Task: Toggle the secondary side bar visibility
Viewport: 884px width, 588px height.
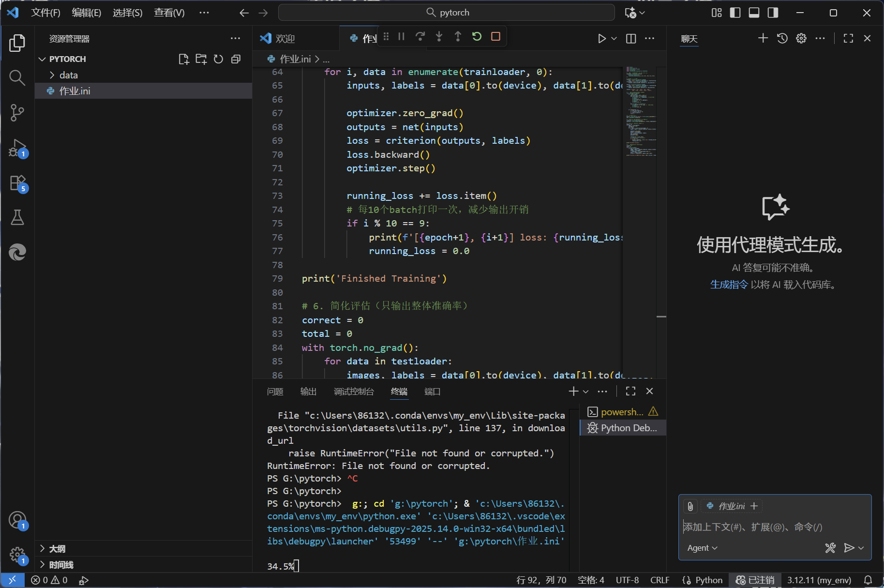Action: 773,13
